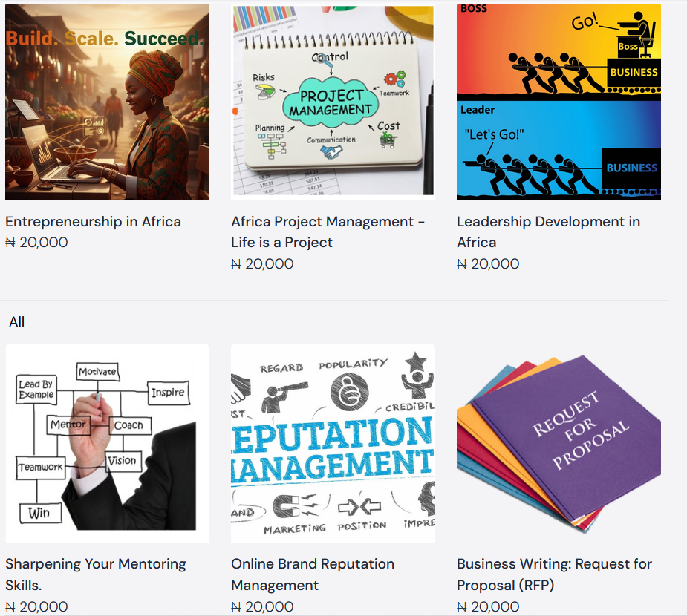Click the Entrepreneurship in Africa title
This screenshot has height=616, width=687.
click(x=93, y=221)
